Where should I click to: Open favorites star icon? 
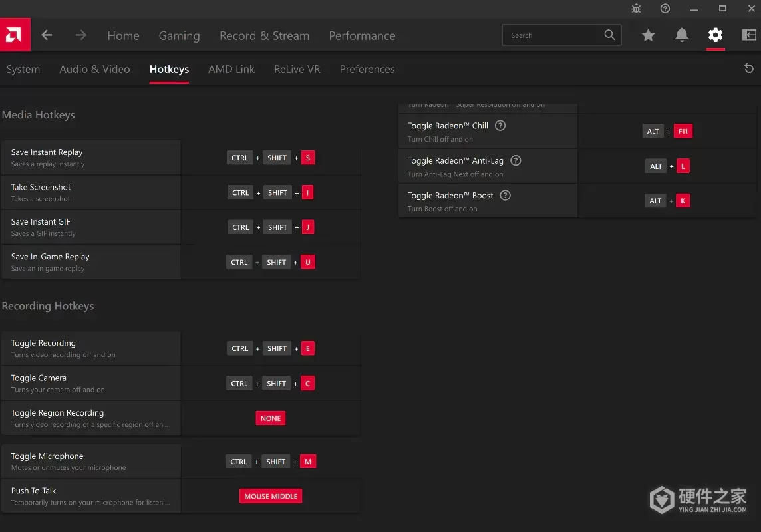click(x=648, y=35)
